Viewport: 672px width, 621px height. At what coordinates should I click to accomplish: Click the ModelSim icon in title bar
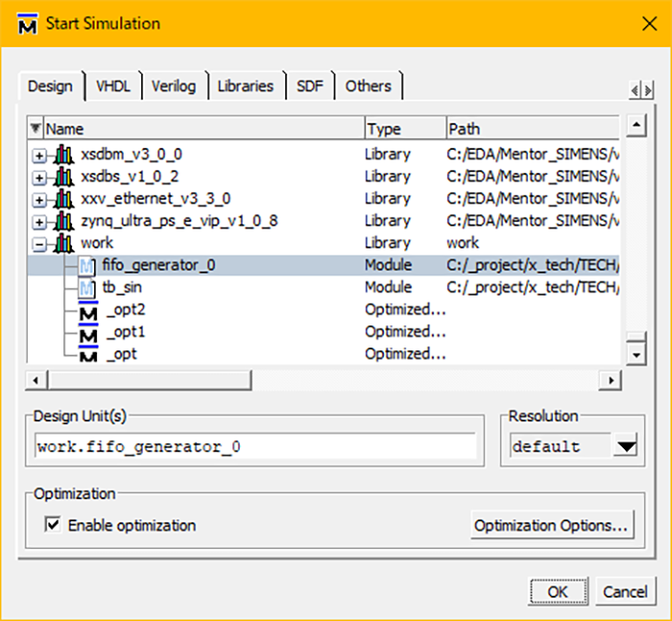pos(28,24)
